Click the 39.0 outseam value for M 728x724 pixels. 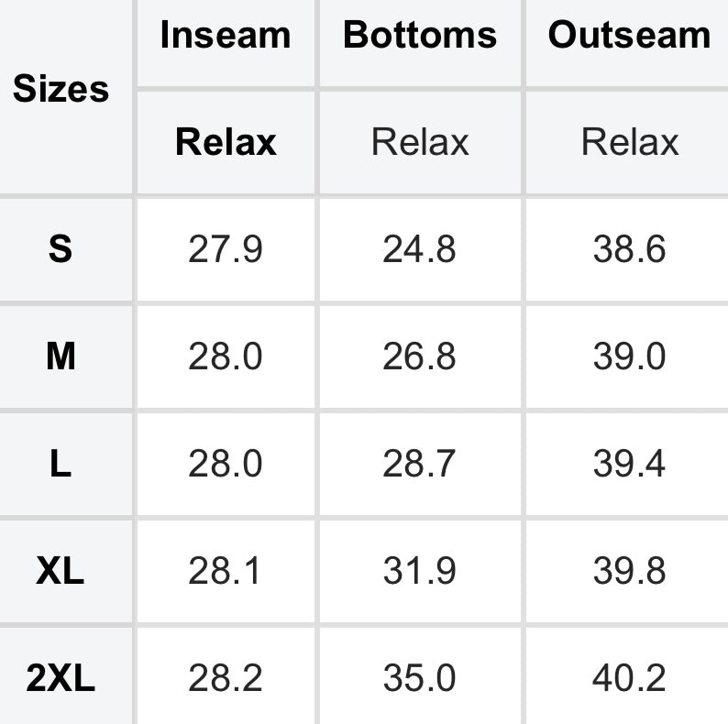pyautogui.click(x=629, y=357)
